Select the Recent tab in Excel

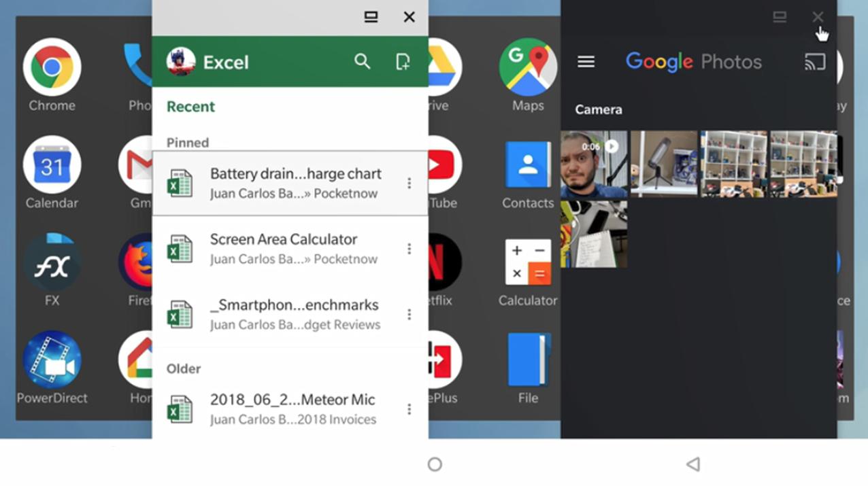[x=190, y=107]
